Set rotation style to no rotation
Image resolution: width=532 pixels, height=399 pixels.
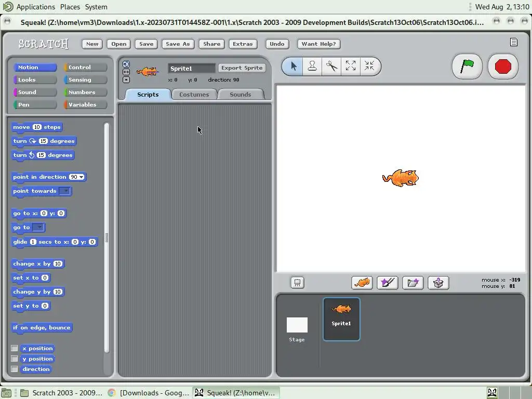(x=126, y=79)
